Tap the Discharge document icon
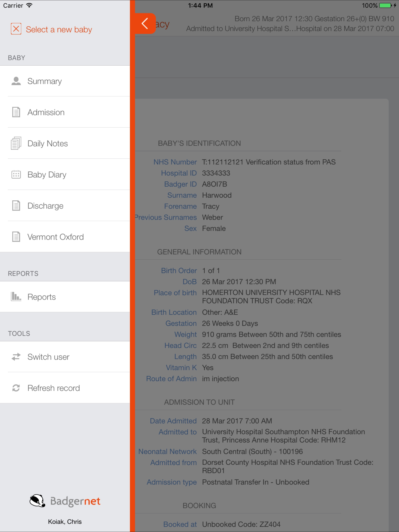 click(16, 206)
